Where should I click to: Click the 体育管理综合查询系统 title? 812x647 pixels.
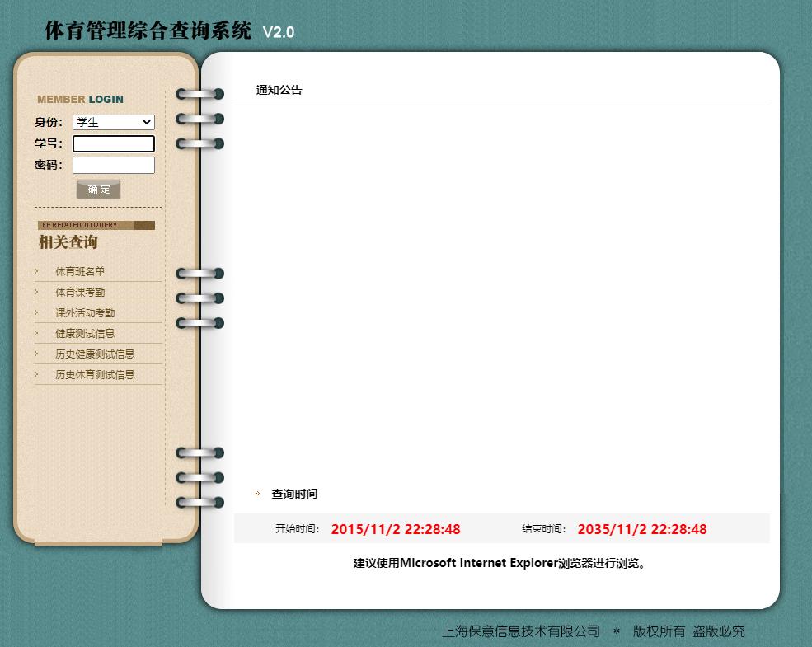[148, 30]
